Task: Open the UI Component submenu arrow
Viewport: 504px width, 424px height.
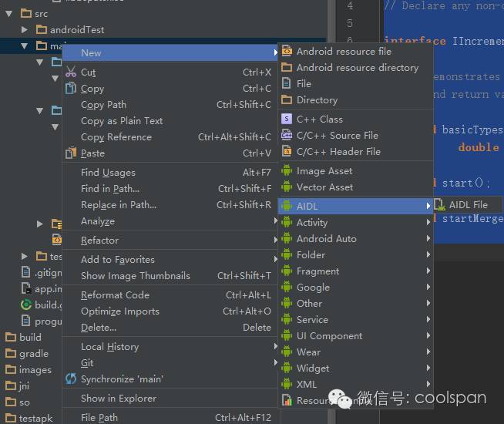Action: coord(428,335)
